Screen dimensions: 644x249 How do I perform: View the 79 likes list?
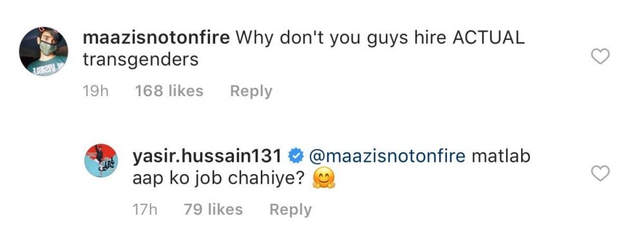pos(213,210)
